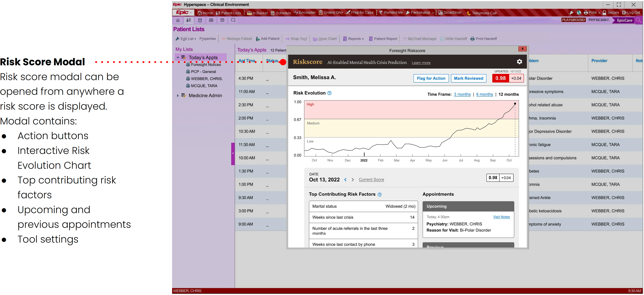Select the calendar workspace tab icon
This screenshot has width=644, height=295.
[x=200, y=20]
